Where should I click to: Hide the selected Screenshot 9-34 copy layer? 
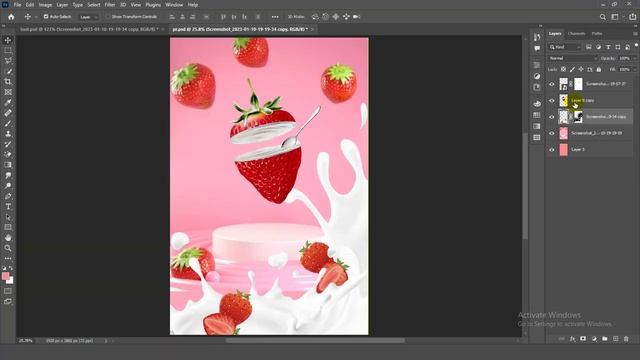[552, 117]
